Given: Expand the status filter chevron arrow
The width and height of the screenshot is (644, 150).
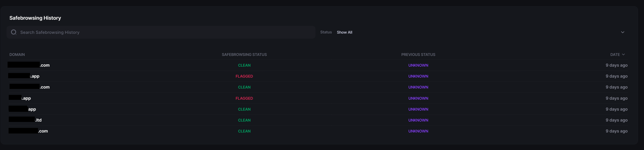Looking at the screenshot, I should click(622, 32).
